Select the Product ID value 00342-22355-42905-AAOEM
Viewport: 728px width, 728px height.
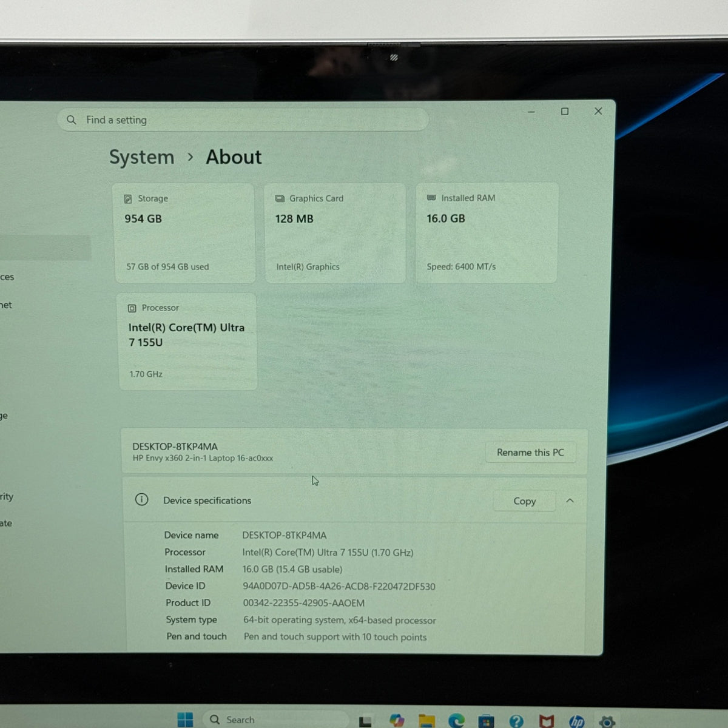(304, 603)
